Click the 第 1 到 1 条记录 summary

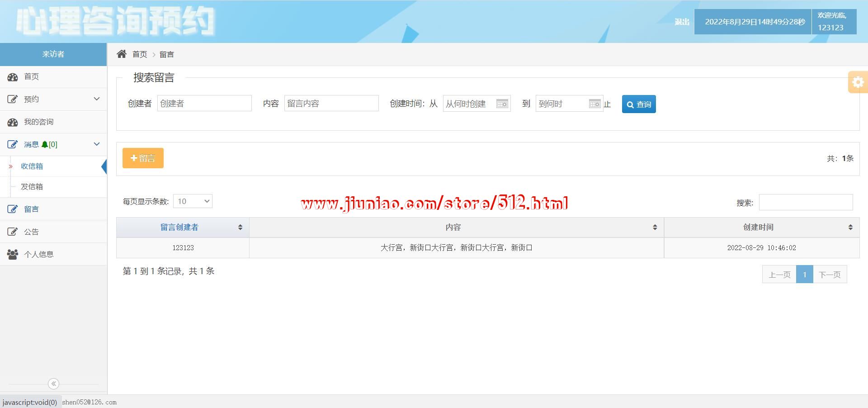coord(169,271)
